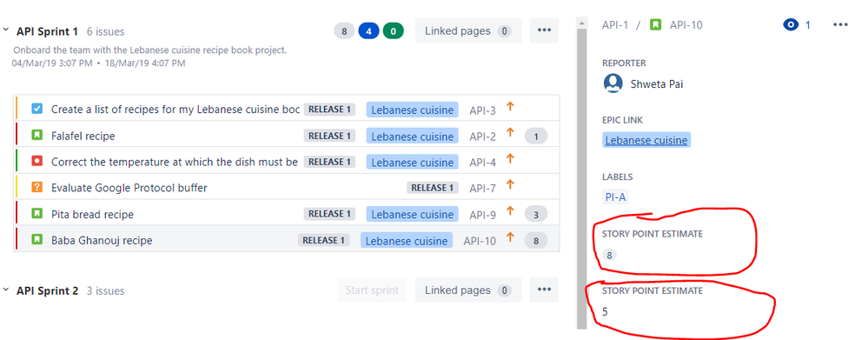Click Lebanese cuisine epic on Baba Ghanouj row
This screenshot has height=340, width=868.
click(x=407, y=241)
